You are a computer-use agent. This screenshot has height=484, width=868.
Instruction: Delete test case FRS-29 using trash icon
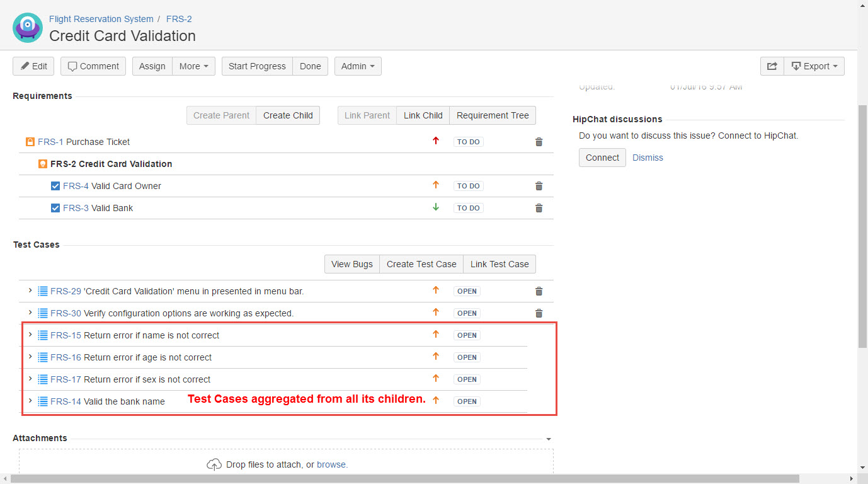pyautogui.click(x=539, y=292)
